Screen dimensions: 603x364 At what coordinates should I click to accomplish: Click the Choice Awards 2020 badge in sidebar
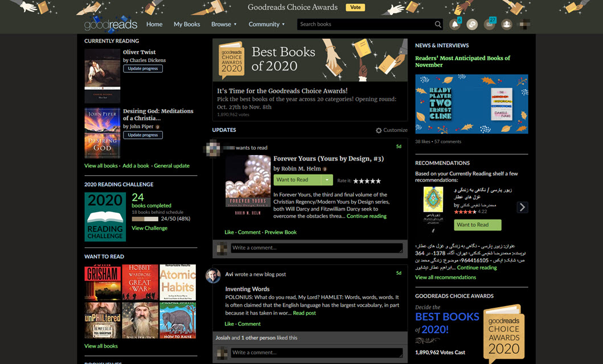pyautogui.click(x=504, y=333)
